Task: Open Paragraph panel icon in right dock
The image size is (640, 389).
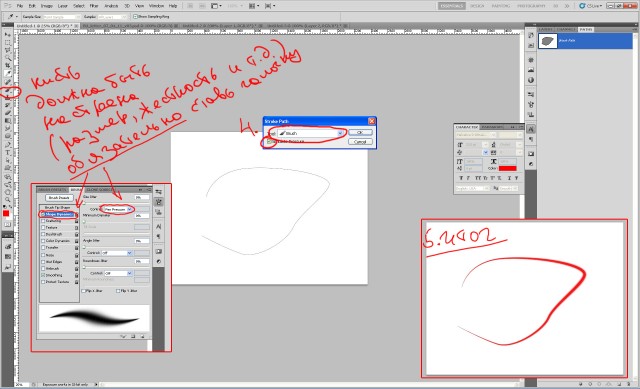Action: click(x=531, y=140)
